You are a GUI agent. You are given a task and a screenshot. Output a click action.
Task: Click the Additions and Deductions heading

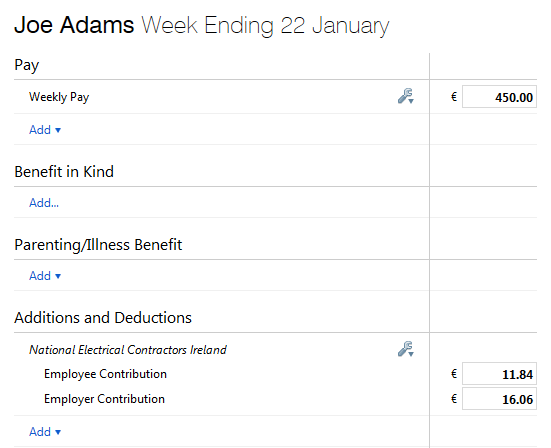[x=103, y=318]
